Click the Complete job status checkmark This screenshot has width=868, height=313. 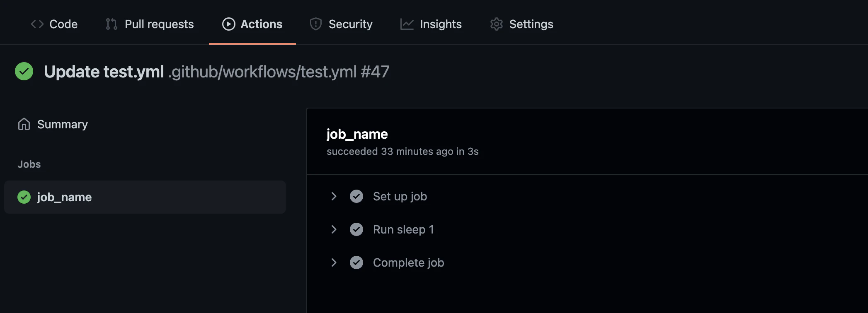(356, 262)
